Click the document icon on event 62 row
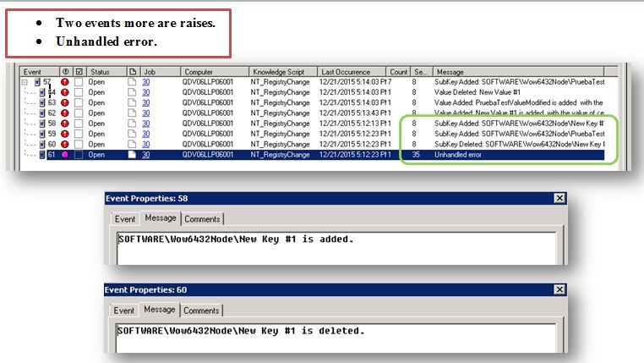Screen dimensions: 644x363 click(x=132, y=113)
